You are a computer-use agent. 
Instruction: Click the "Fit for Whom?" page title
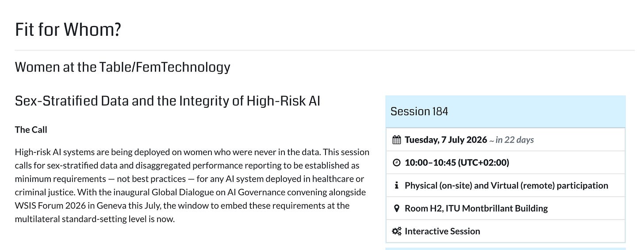point(68,30)
